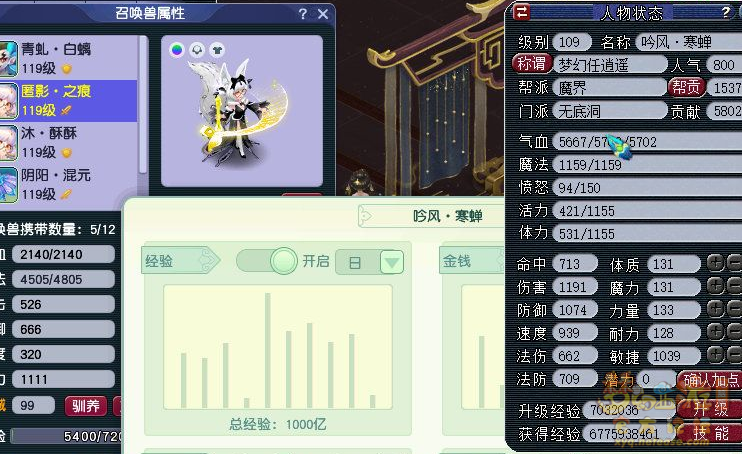Viewport: 742px width, 454px height.
Task: Select the 经验 chart tab
Action: pyautogui.click(x=180, y=260)
